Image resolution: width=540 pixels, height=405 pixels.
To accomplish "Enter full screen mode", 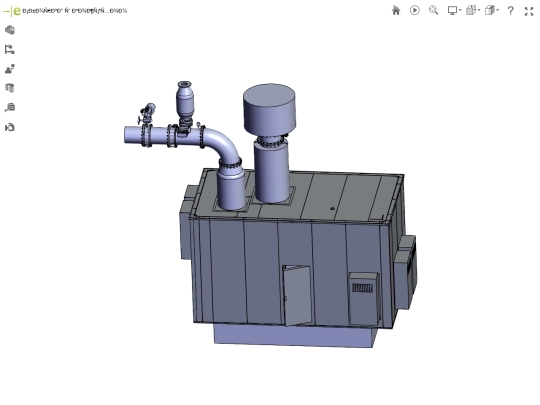I will click(x=529, y=11).
